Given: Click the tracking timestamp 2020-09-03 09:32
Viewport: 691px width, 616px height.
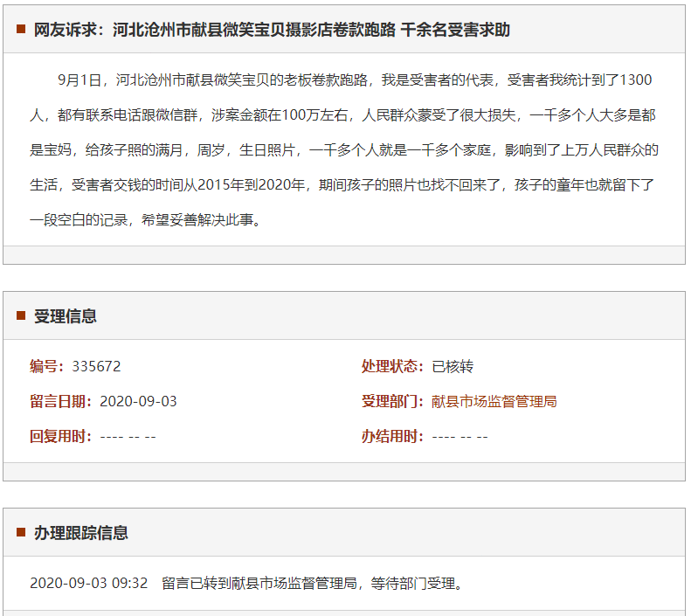Looking at the screenshot, I should (88, 583).
